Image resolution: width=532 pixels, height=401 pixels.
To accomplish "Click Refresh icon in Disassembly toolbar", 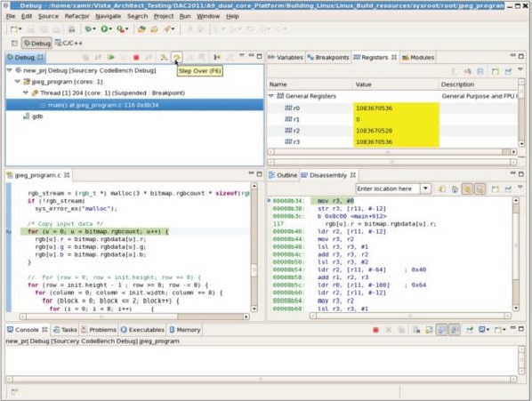I will [442, 188].
